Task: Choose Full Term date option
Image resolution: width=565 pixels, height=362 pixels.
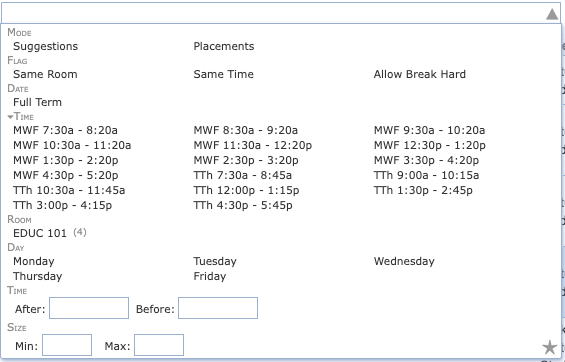Action: (x=37, y=102)
